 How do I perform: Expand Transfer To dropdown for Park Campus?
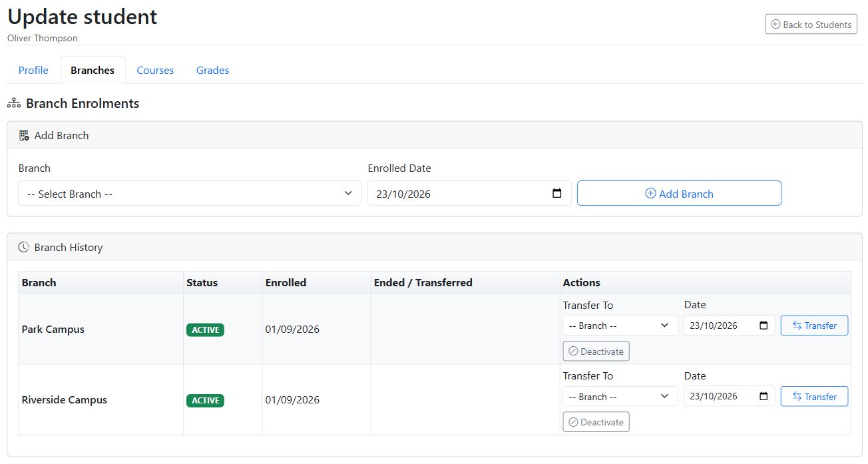click(x=620, y=326)
